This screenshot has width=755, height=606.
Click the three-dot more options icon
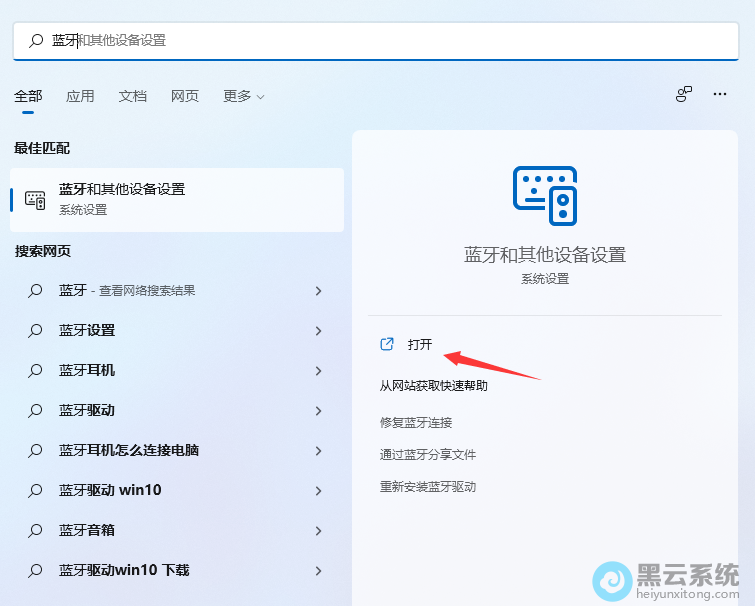719,94
